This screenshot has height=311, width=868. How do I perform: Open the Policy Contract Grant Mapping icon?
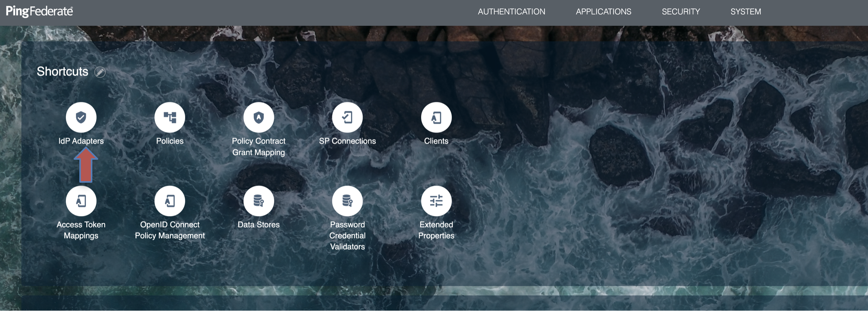pyautogui.click(x=259, y=117)
